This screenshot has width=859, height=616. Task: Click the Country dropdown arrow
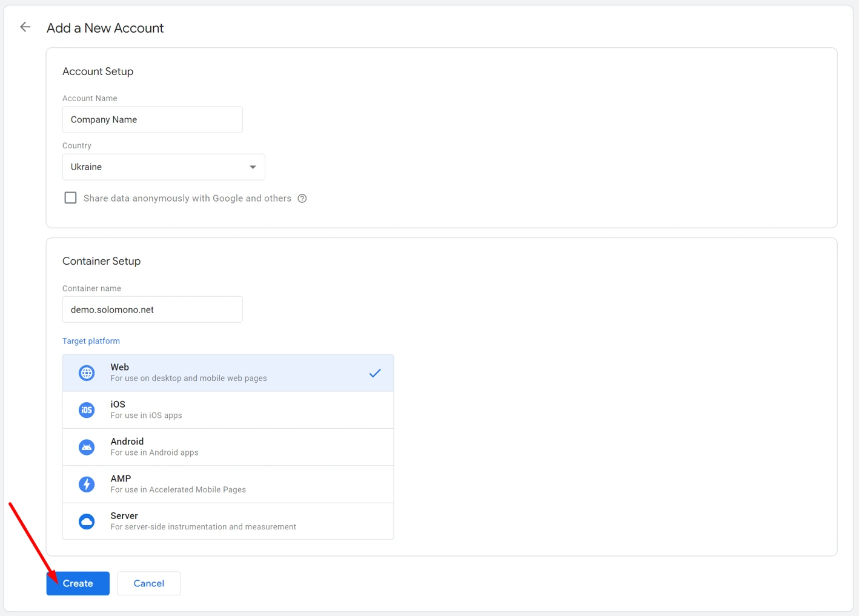click(253, 167)
